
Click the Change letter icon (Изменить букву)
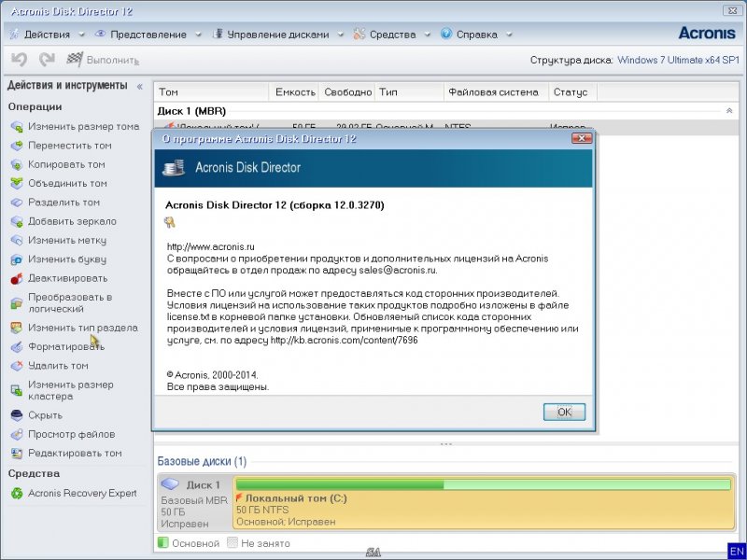coord(17,259)
